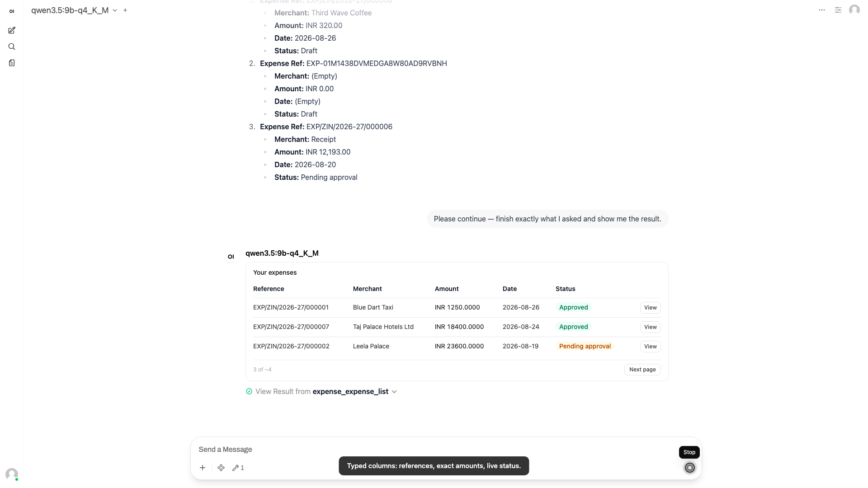Click the top-right user avatar
This screenshot has width=868, height=488.
[854, 10]
